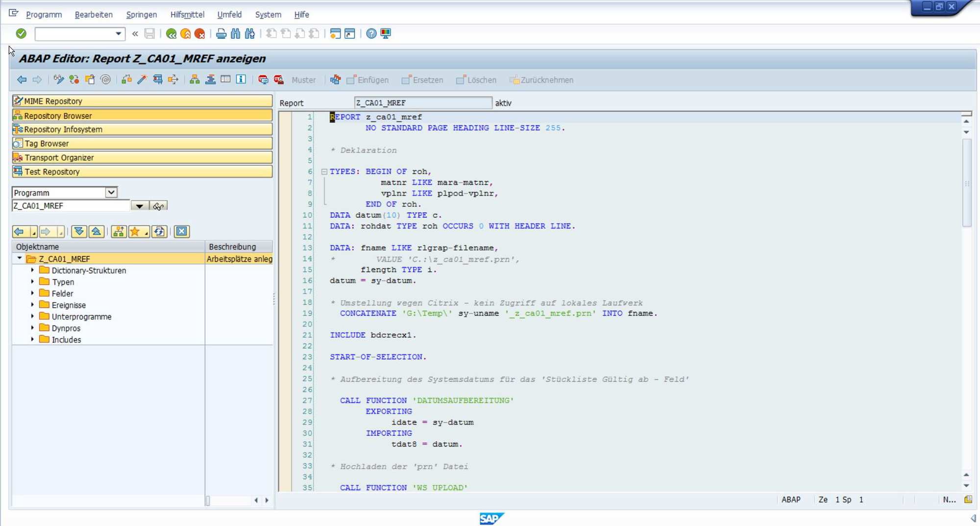Click the green Enter checkmark icon
This screenshot has height=526, width=980.
coord(21,33)
